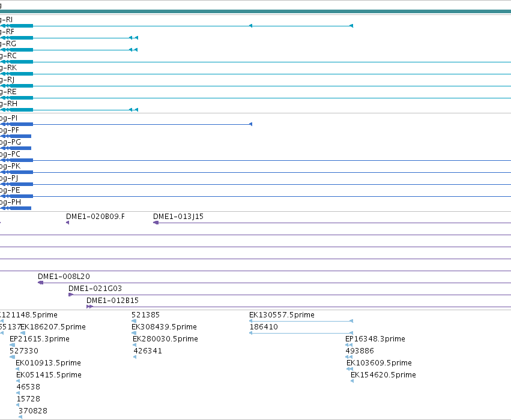Screen dimensions: 511x420
Task: Select feature DME1-012B15
Action: point(112,301)
